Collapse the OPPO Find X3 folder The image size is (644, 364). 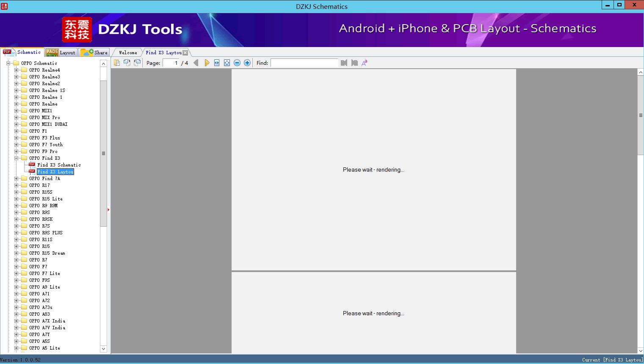tap(17, 158)
